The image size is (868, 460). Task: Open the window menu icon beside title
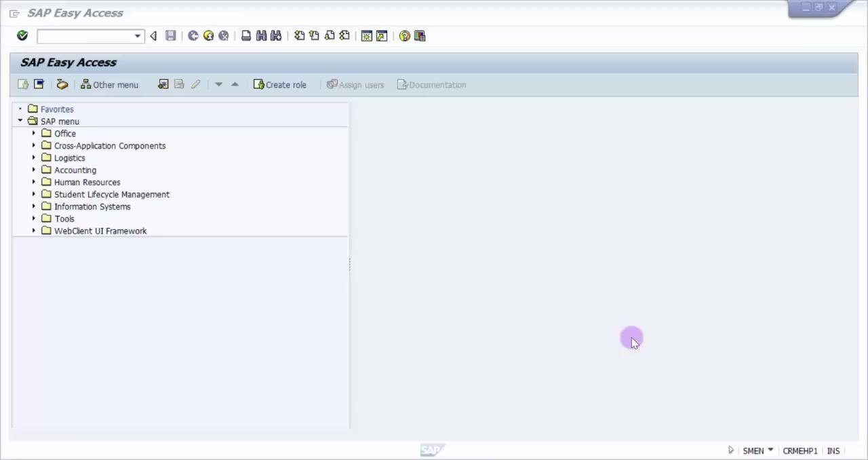[14, 14]
